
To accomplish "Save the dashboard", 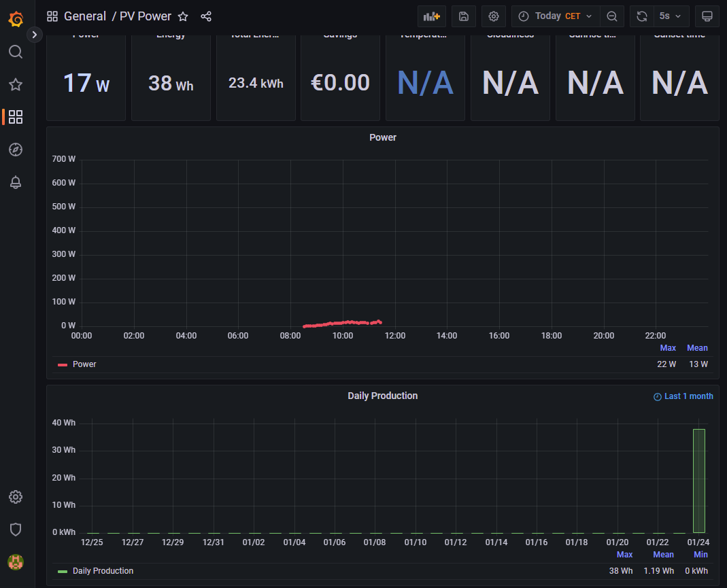I will pos(464,17).
